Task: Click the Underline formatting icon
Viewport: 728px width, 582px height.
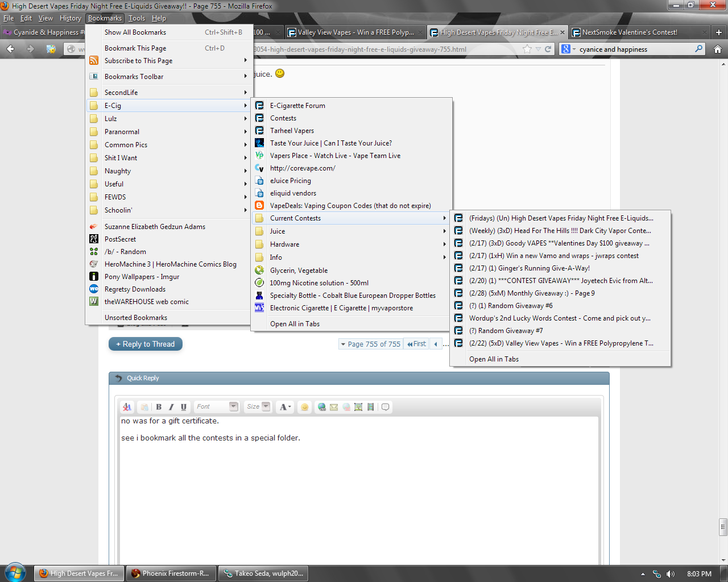Action: pyautogui.click(x=184, y=407)
